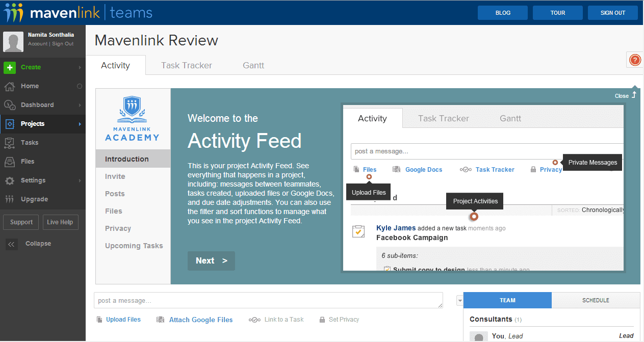
Task: Switch to the SCHEDULE panel tab
Action: [x=596, y=300]
